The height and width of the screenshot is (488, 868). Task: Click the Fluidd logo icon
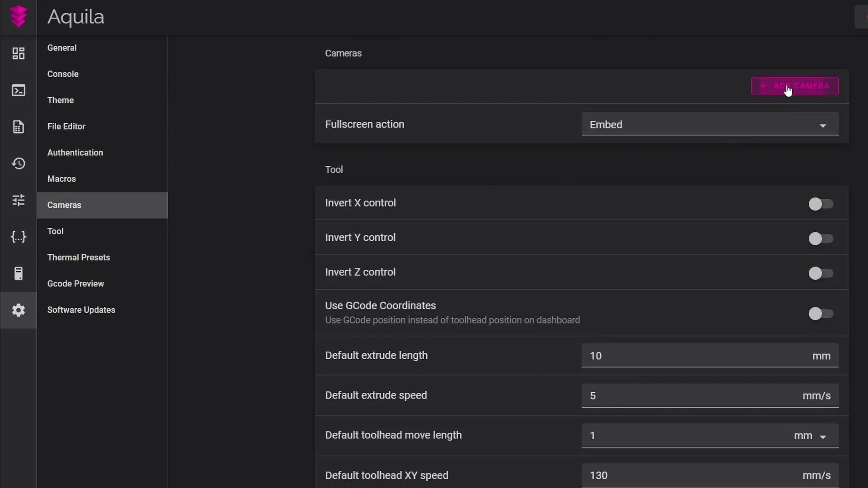[18, 17]
